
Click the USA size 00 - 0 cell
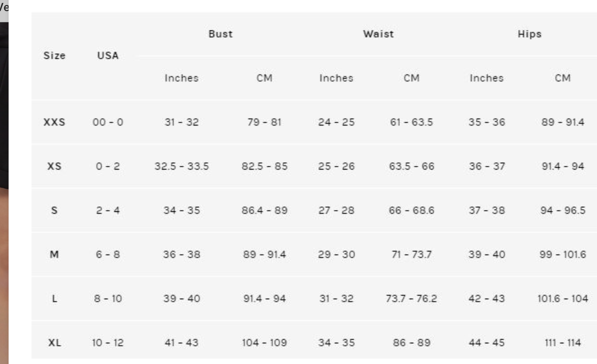[108, 122]
